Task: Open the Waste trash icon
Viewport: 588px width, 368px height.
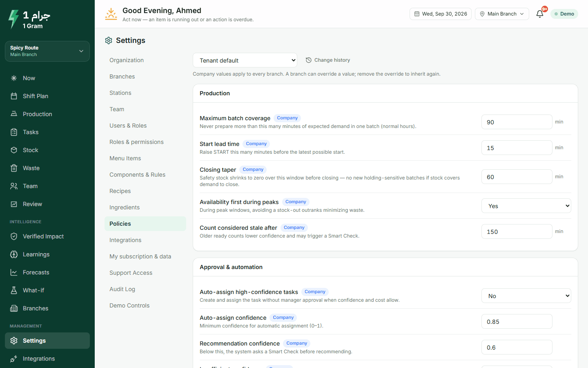Action: click(x=14, y=168)
